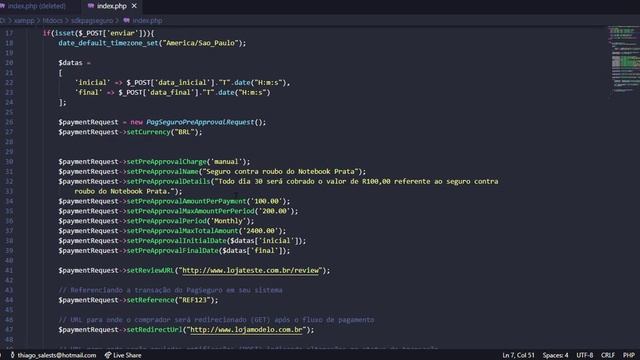Select the active index.php tab
This screenshot has width=640, height=360.
coord(111,6)
